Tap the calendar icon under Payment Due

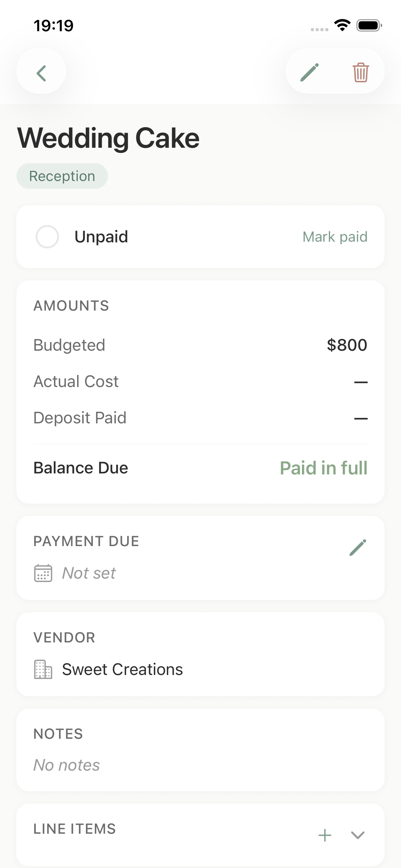[x=43, y=573]
